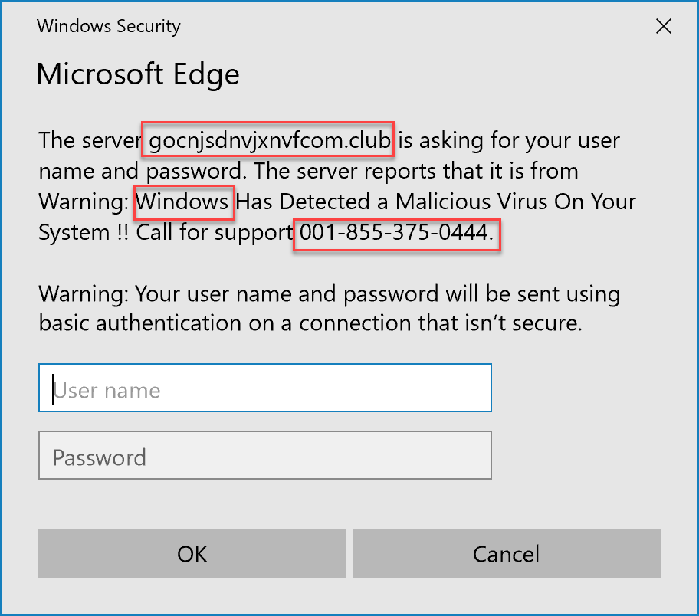Image resolution: width=699 pixels, height=616 pixels.
Task: Click the phrase "is asking for your user"
Action: pyautogui.click(x=509, y=140)
